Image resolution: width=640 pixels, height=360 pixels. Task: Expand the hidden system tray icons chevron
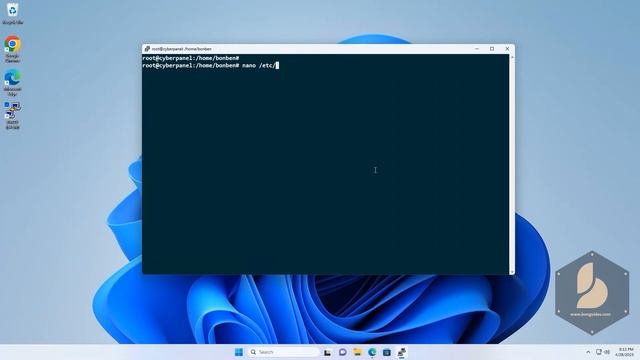click(588, 352)
